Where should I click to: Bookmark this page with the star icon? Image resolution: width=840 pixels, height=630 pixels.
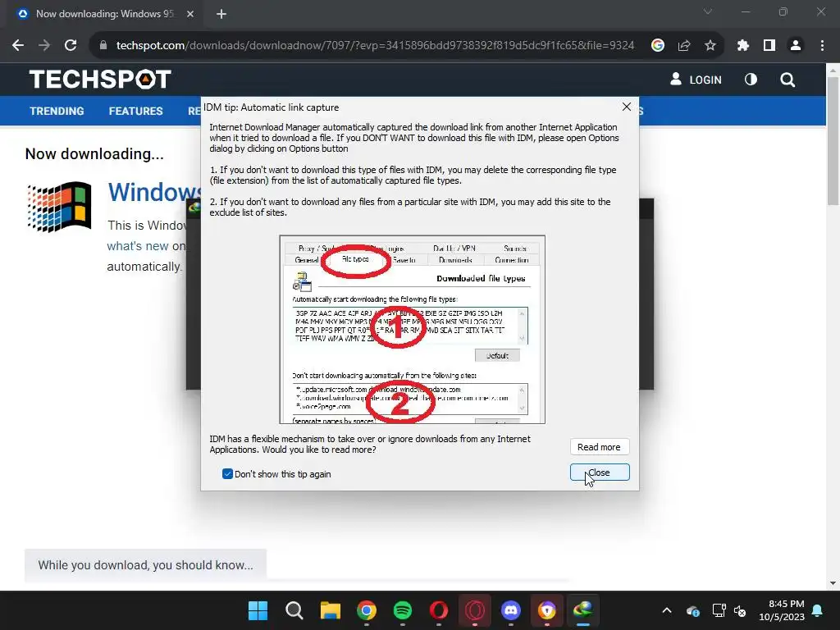tap(710, 46)
